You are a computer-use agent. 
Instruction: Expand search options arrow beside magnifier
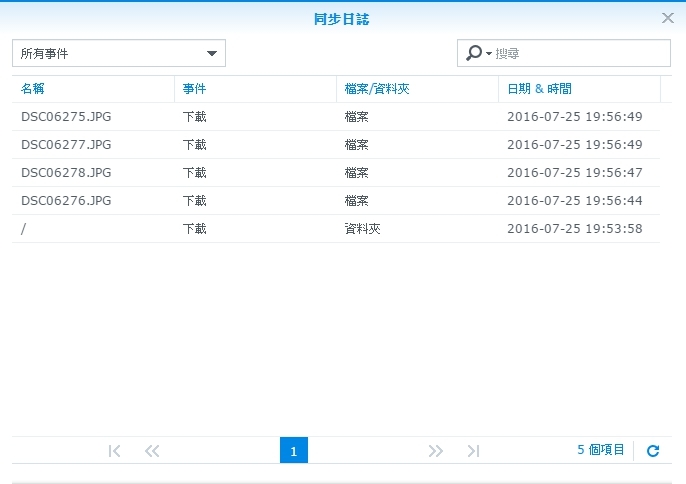(x=489, y=54)
